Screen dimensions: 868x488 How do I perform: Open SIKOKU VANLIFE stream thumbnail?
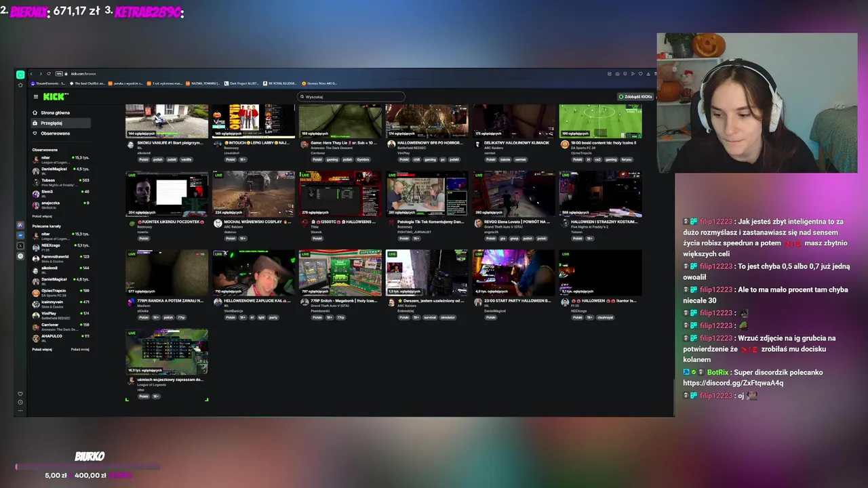point(167,121)
